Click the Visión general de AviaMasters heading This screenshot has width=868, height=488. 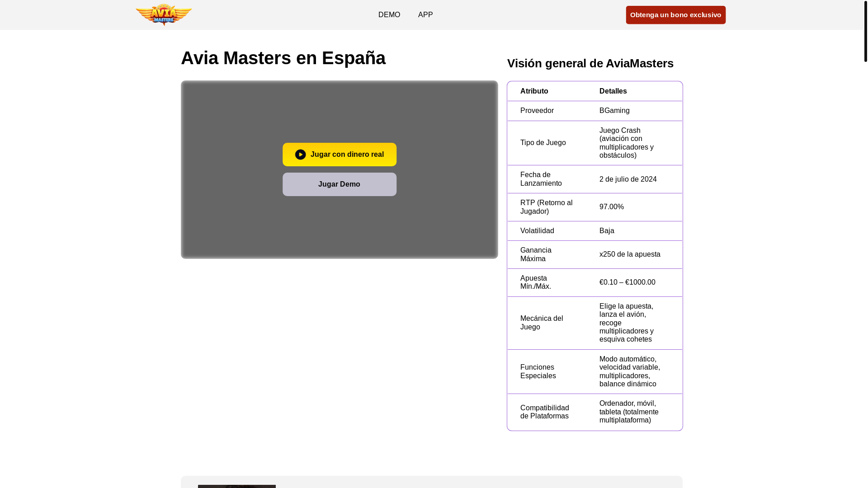pyautogui.click(x=590, y=64)
